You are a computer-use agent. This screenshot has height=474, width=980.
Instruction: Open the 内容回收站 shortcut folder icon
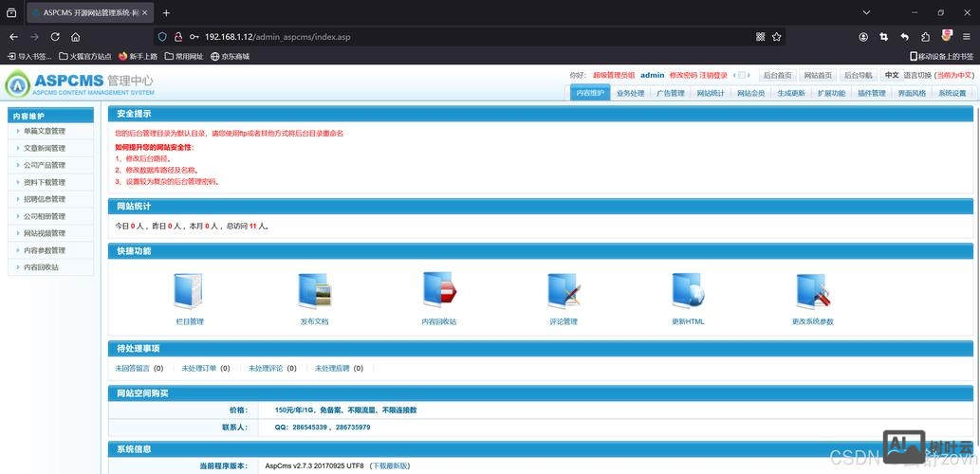439,291
